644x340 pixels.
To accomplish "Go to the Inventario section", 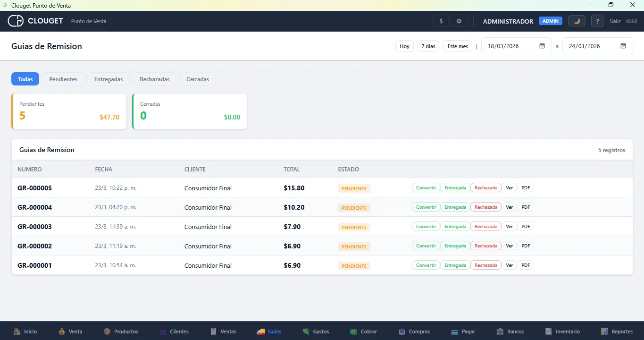I will point(562,331).
